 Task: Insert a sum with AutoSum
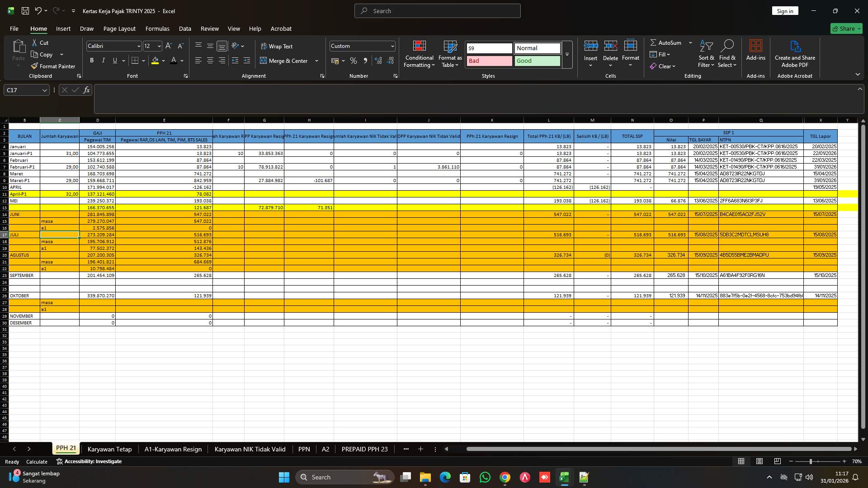click(x=668, y=42)
